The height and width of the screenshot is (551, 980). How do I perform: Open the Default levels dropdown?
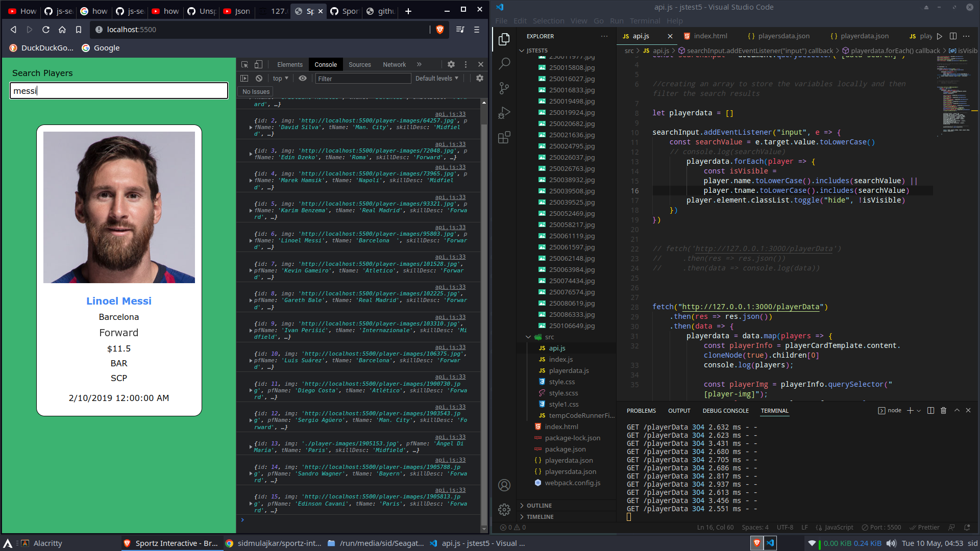[x=437, y=78]
